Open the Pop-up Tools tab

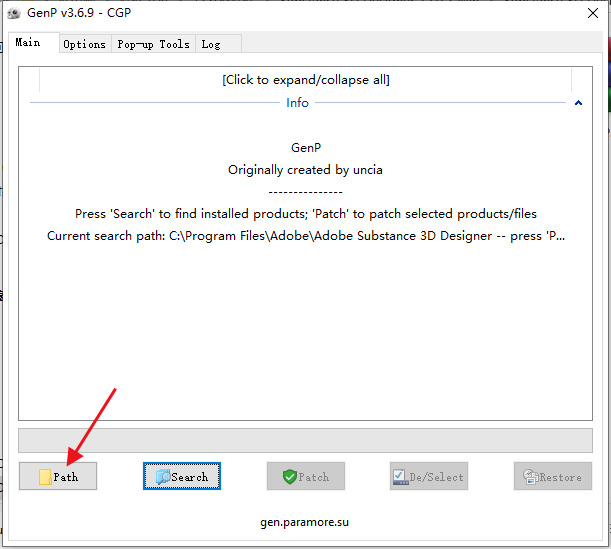(x=154, y=44)
